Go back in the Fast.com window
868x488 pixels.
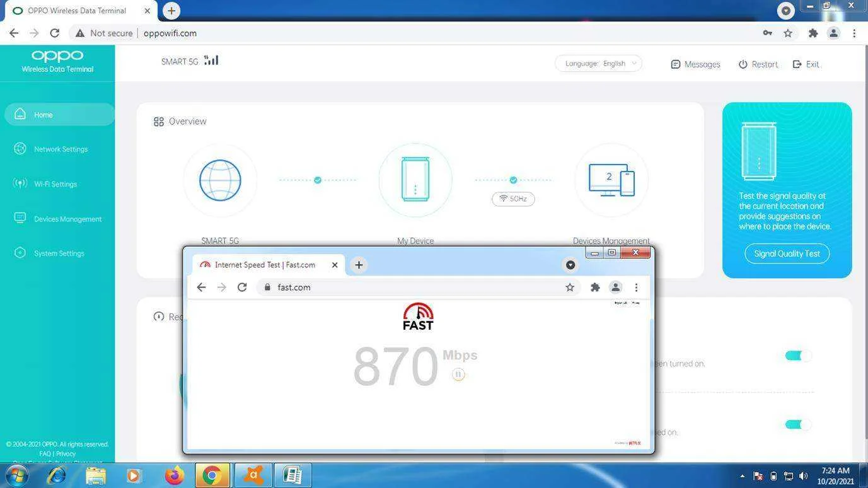[x=201, y=288]
